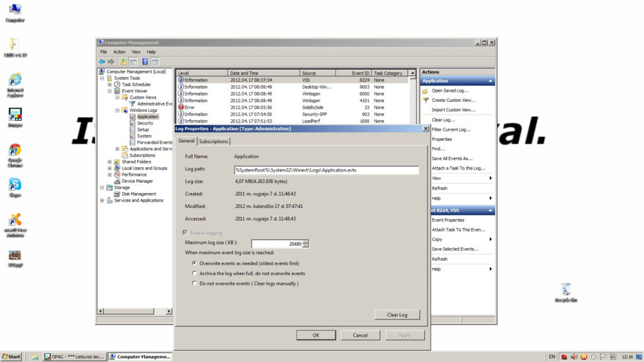Viewport: 644px width, 362px height.
Task: Click the Action Center flag tray icon
Action: pos(603,357)
